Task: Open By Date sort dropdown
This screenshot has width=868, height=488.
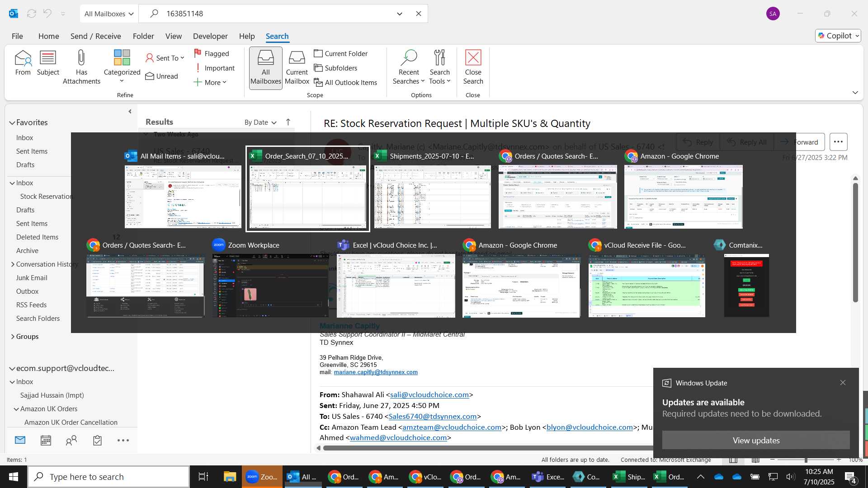Action: tap(260, 122)
